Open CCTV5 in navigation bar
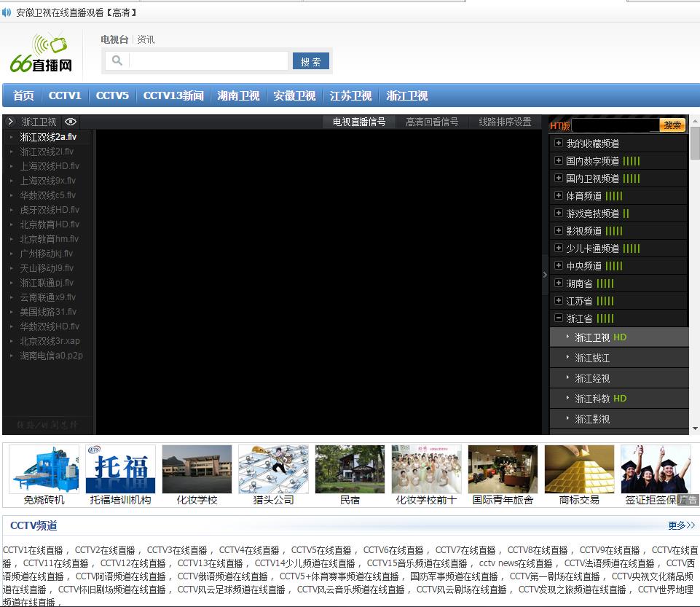Image resolution: width=700 pixels, height=607 pixels. point(112,95)
